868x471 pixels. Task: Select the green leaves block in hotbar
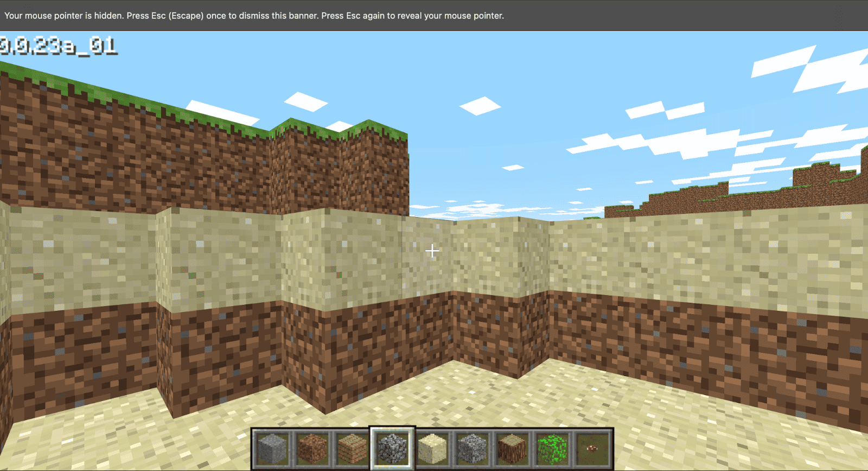click(552, 449)
